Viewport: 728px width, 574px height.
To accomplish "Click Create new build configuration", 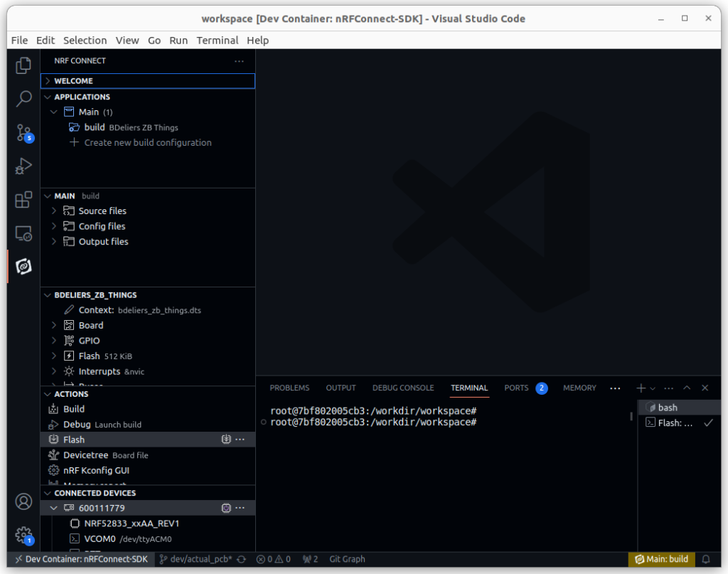I will pyautogui.click(x=148, y=142).
